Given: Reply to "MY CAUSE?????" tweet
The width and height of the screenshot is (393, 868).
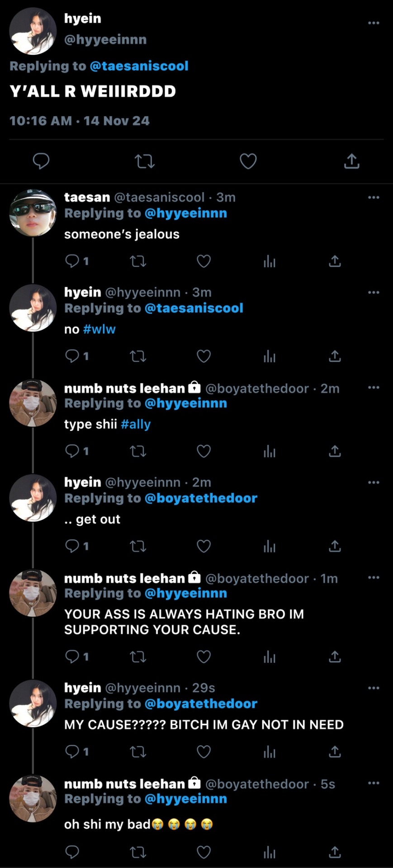Looking at the screenshot, I should point(72,751).
